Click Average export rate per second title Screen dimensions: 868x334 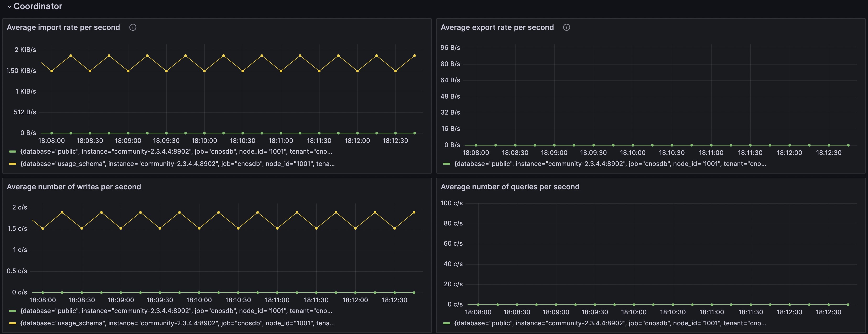(x=497, y=27)
